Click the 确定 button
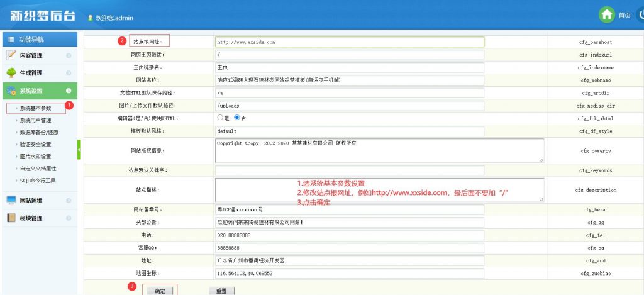This screenshot has width=644, height=295. [160, 291]
